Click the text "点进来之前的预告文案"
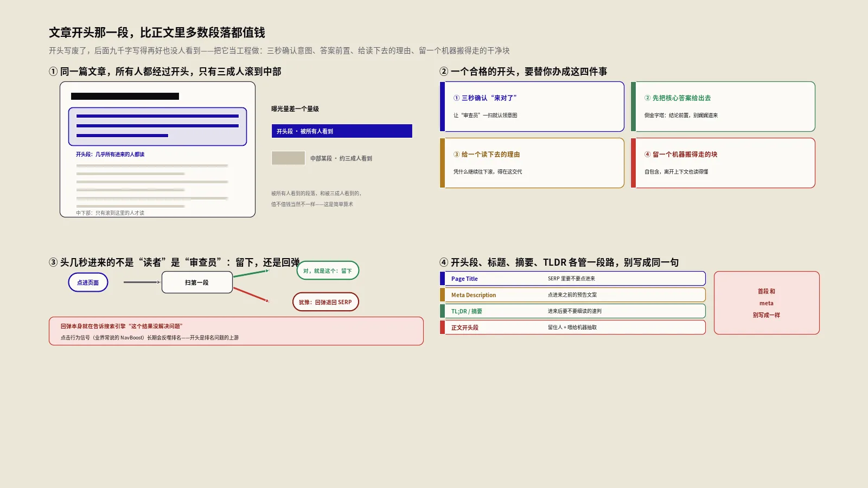868x488 pixels. pos(572,295)
